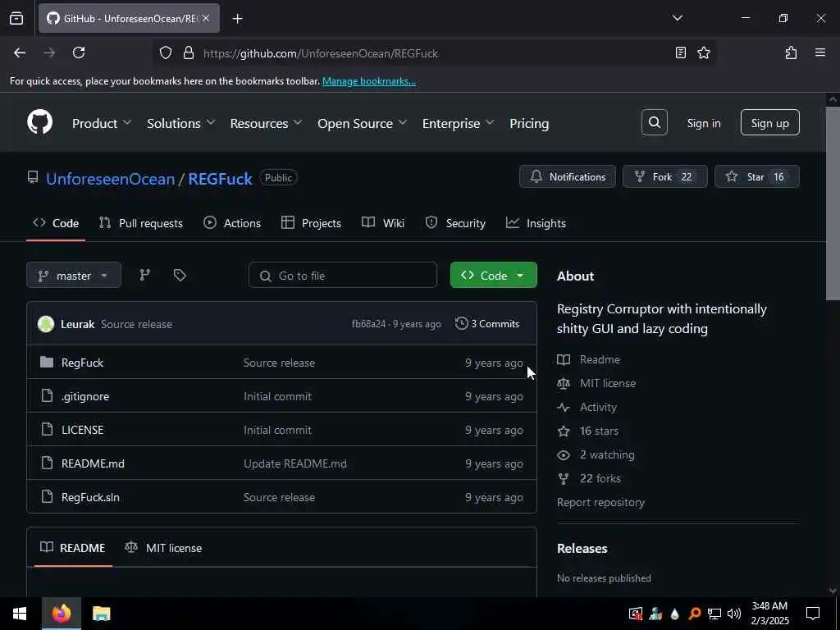
Task: Open the tags icon beside branch selector
Action: pyautogui.click(x=180, y=276)
